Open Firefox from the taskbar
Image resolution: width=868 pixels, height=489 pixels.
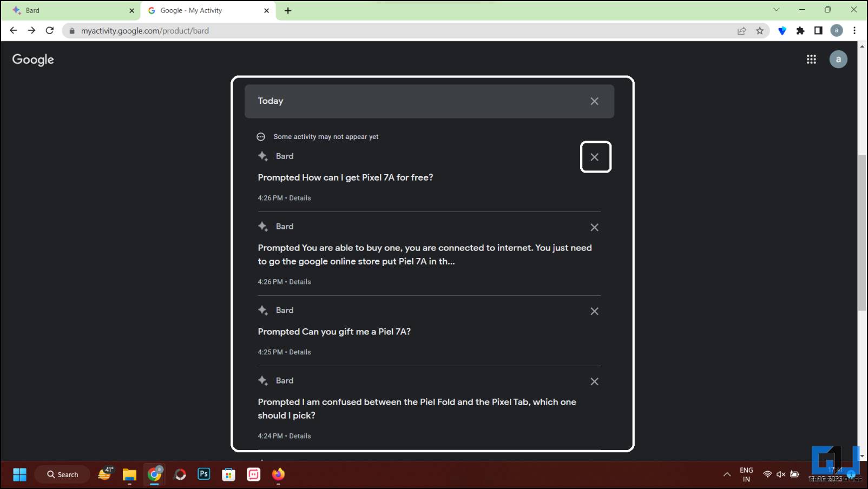[x=278, y=474]
